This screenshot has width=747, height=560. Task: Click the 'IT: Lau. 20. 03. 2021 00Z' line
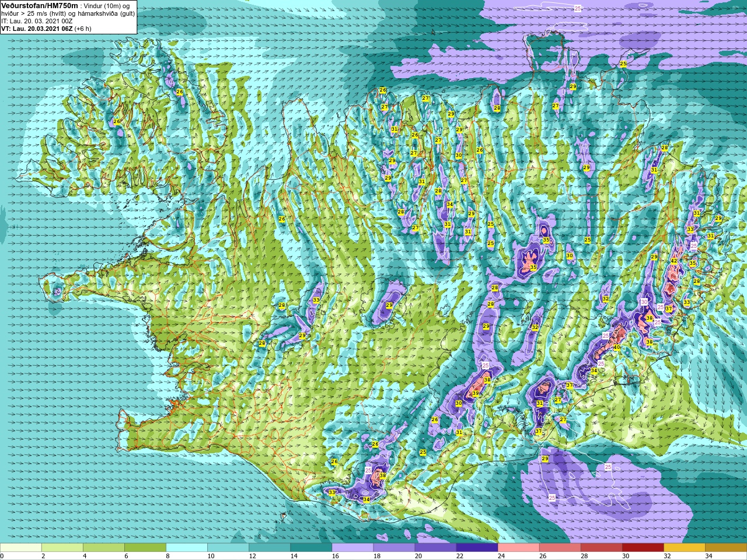(x=37, y=21)
